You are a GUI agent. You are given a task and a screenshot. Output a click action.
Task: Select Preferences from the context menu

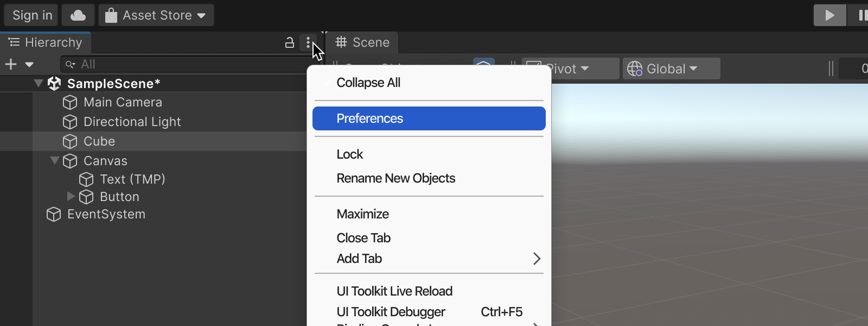429,118
